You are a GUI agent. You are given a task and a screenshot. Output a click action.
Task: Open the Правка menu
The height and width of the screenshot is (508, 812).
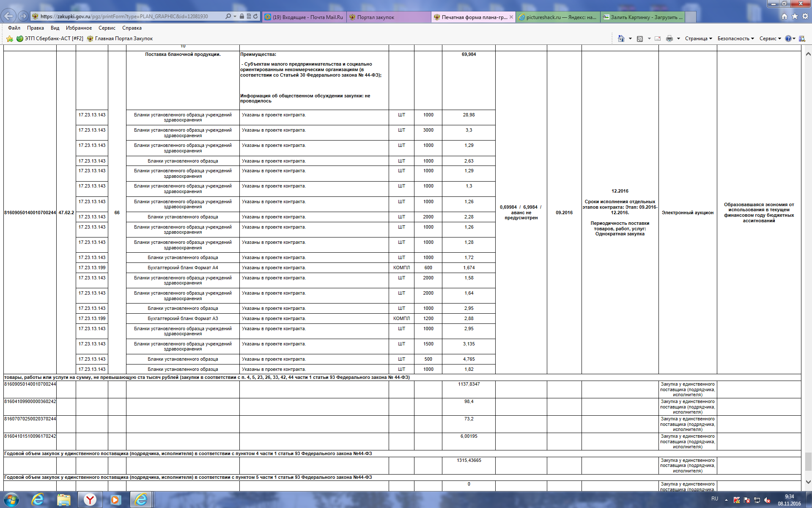click(x=36, y=28)
